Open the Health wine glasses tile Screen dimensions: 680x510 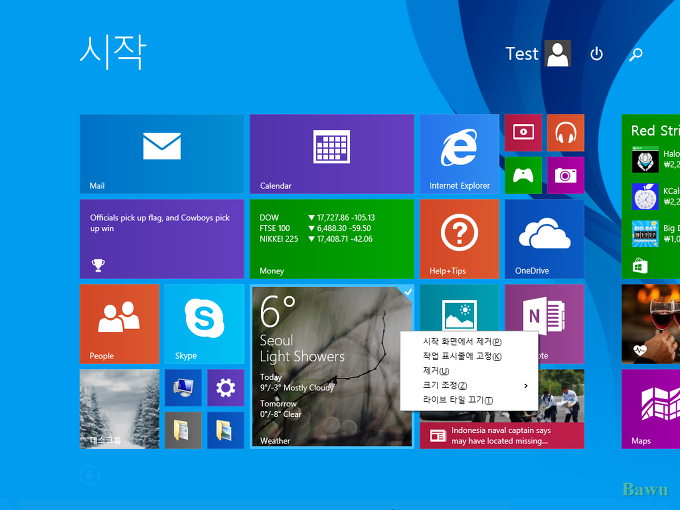(651, 324)
